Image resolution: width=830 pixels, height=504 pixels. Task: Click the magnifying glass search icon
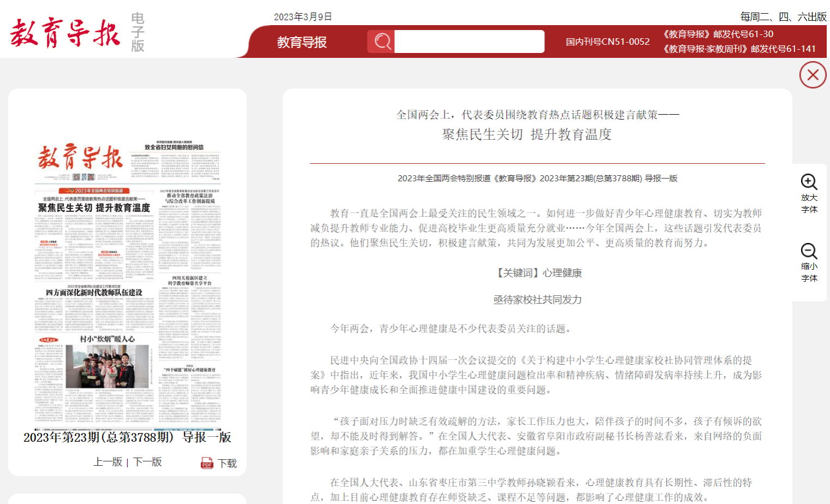pyautogui.click(x=382, y=41)
